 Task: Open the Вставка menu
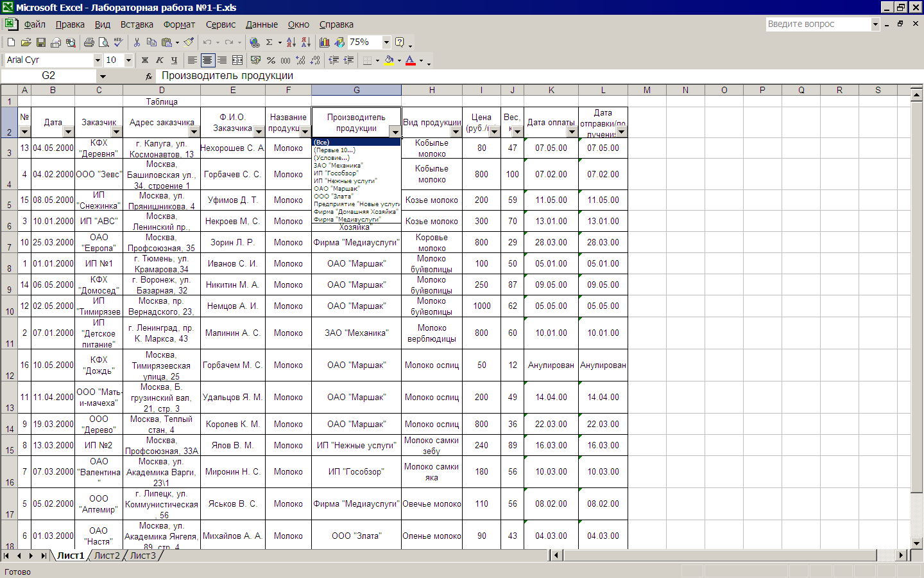pyautogui.click(x=137, y=24)
